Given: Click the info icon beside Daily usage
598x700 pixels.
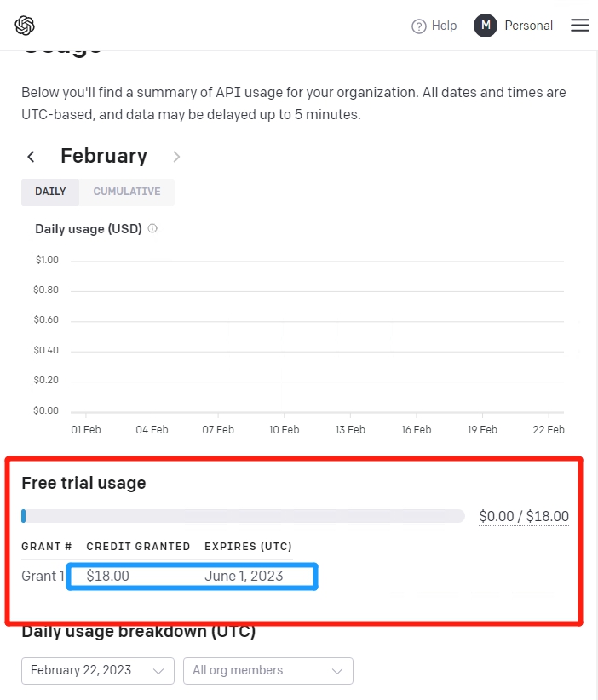Looking at the screenshot, I should pyautogui.click(x=152, y=228).
